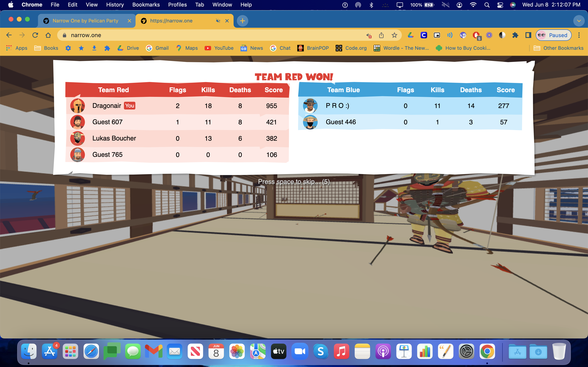This screenshot has height=367, width=588.
Task: Click the new tab plus button
Action: click(x=242, y=20)
